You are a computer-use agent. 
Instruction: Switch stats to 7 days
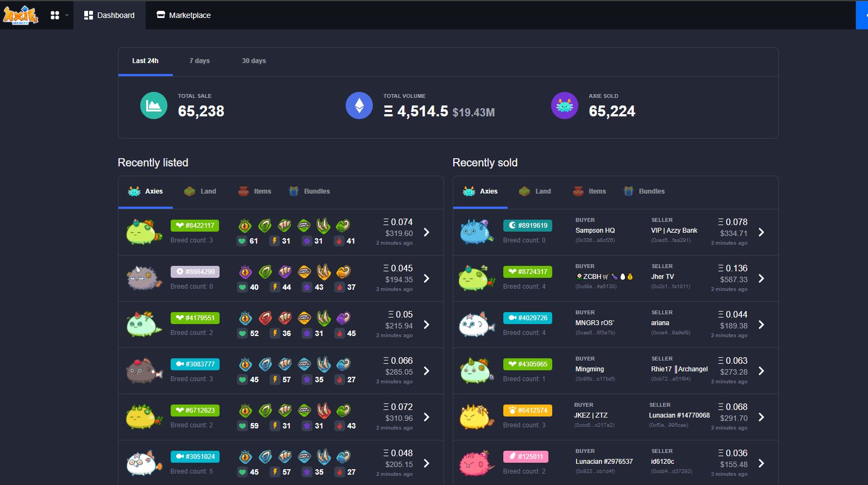[x=199, y=61]
